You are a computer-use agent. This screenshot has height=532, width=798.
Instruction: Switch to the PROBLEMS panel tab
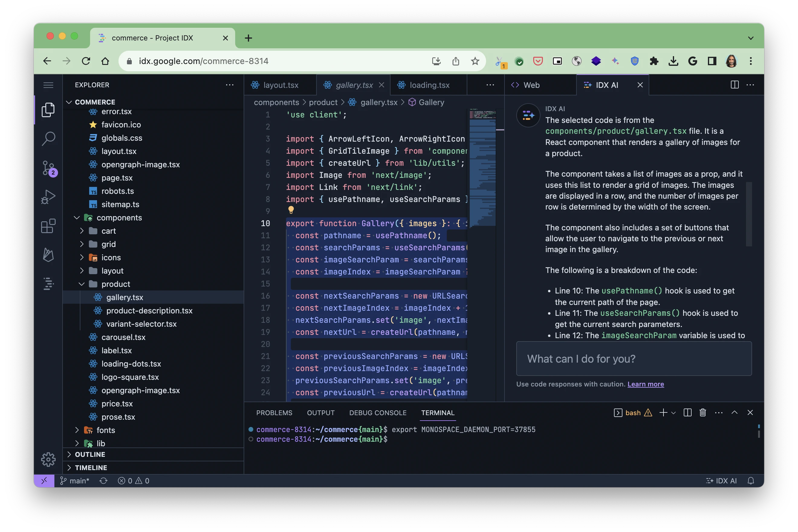pos(274,413)
